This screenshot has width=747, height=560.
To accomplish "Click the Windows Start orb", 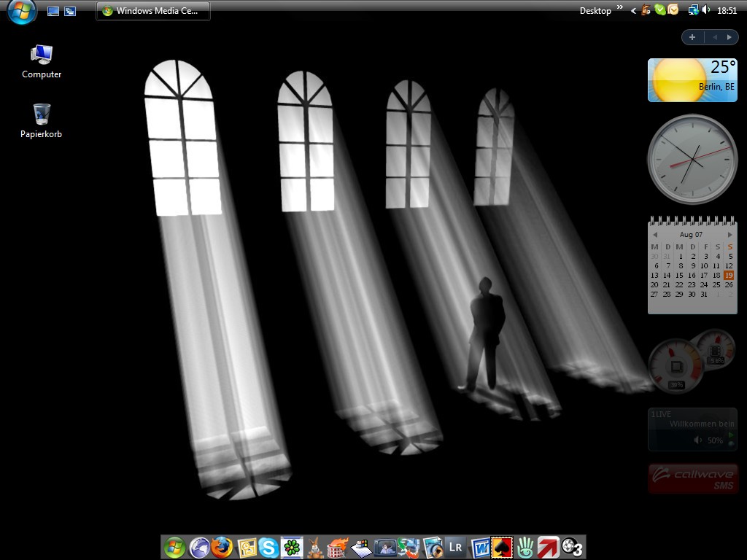I will (x=22, y=11).
